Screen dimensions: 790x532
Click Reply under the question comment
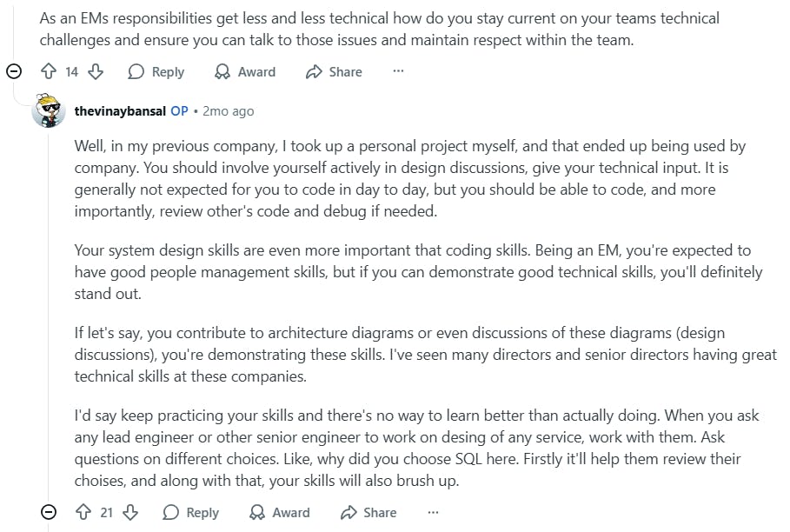pos(156,71)
